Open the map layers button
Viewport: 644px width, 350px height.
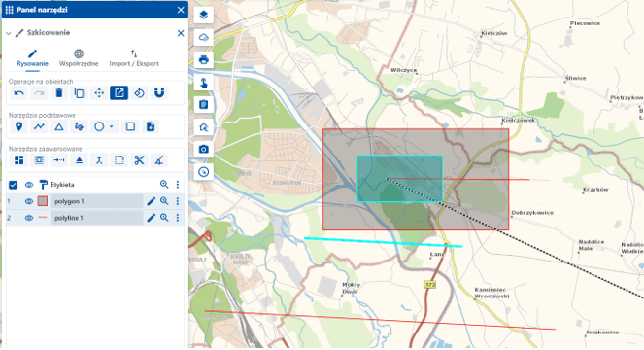[x=204, y=16]
